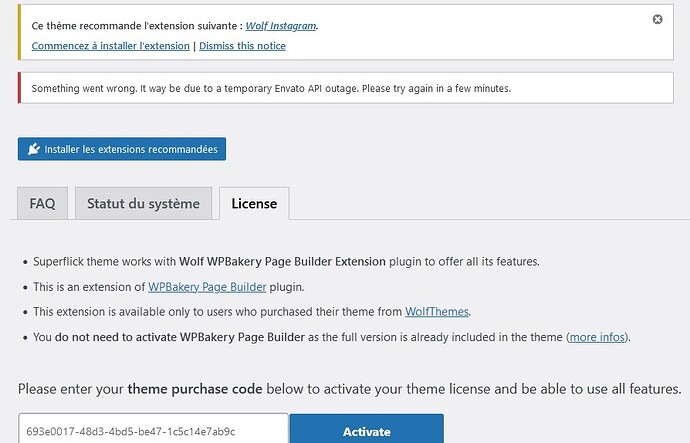Click the bold 'Wolf WPBakery Page Builder Extension' text
Image resolution: width=690 pixels, height=443 pixels.
tap(282, 261)
